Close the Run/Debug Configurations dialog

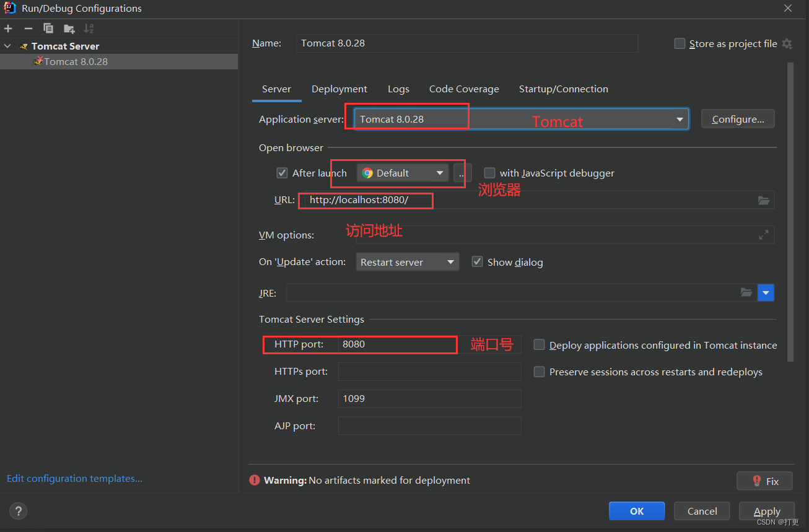788,8
